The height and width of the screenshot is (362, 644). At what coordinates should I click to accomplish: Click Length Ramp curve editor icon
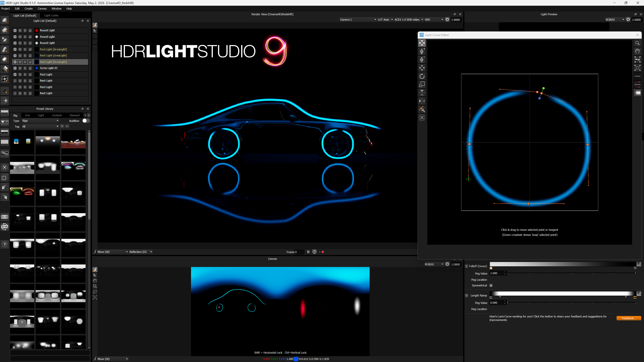tap(639, 294)
